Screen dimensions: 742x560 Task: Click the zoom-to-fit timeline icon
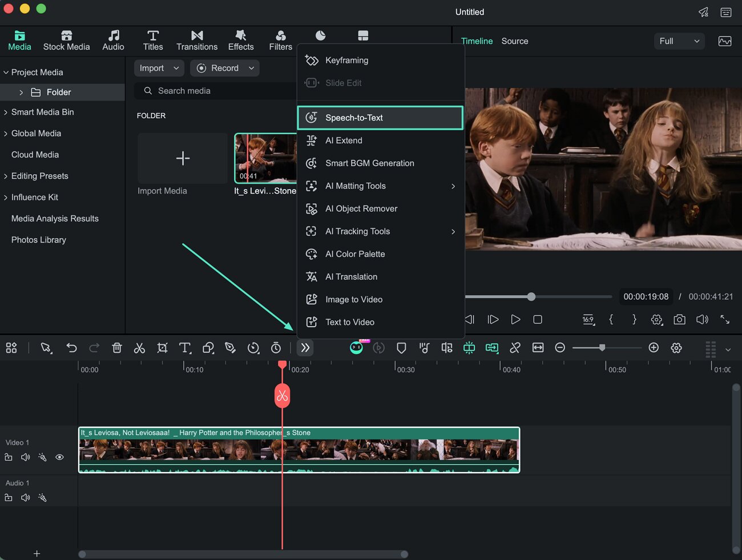[538, 348]
